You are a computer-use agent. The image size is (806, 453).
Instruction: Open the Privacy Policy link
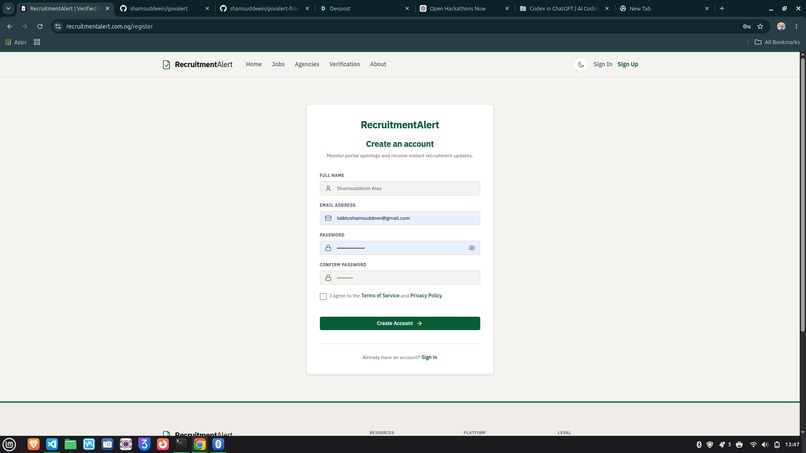(426, 296)
